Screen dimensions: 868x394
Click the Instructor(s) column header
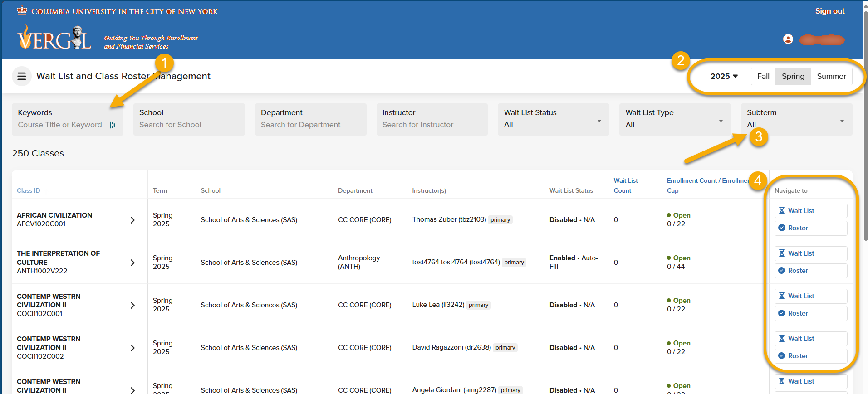(x=429, y=190)
